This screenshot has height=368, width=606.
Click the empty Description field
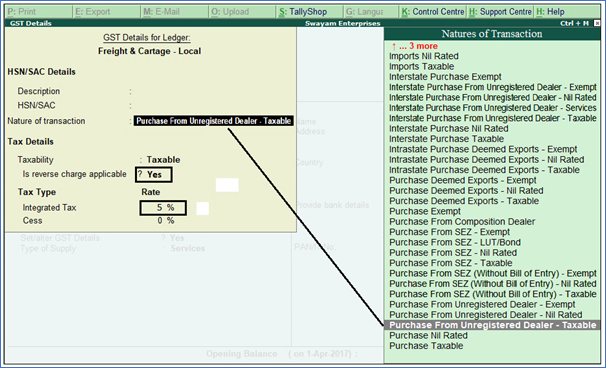[213, 92]
